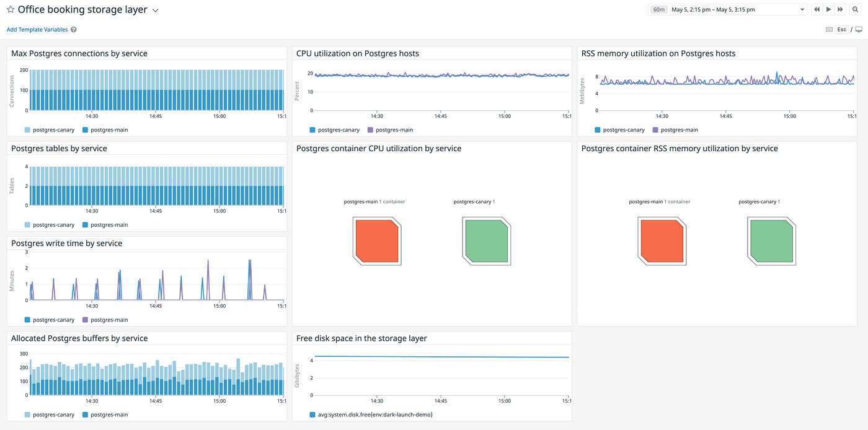The image size is (868, 430).
Task: Click Max Postgres connections by service title
Action: (79, 53)
